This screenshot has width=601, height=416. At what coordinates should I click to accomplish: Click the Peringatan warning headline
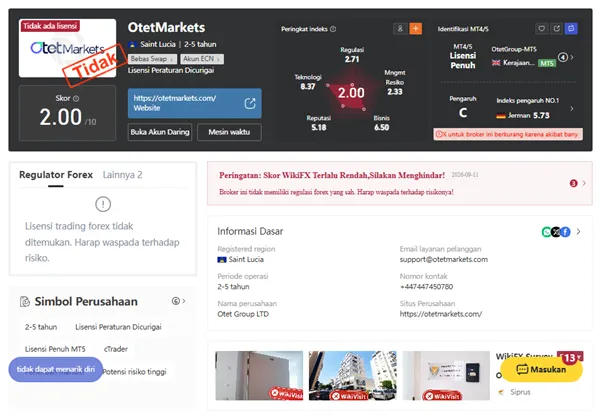332,176
